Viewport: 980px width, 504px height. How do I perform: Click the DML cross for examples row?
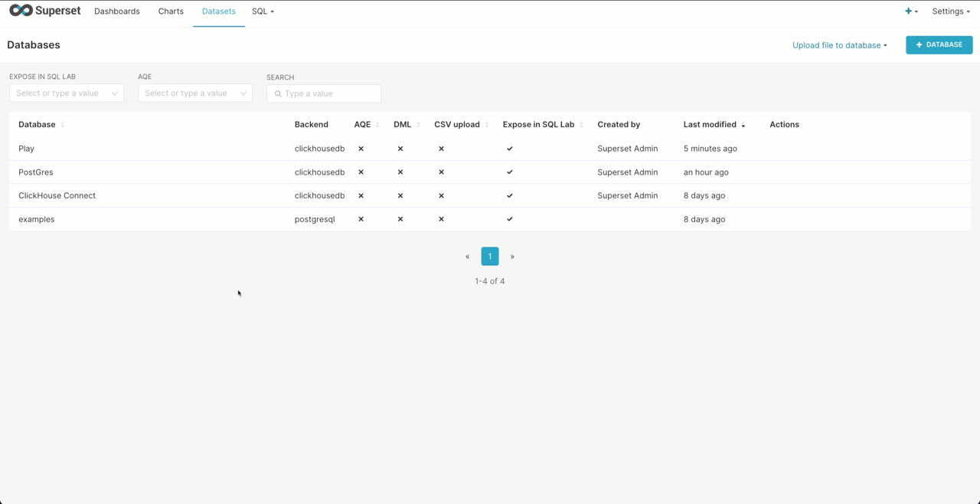click(400, 219)
